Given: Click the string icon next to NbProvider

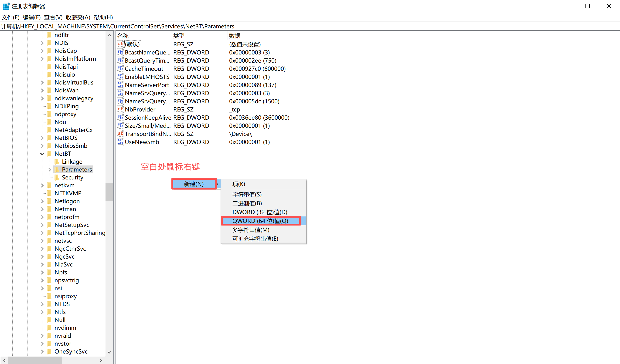Looking at the screenshot, I should pos(120,109).
